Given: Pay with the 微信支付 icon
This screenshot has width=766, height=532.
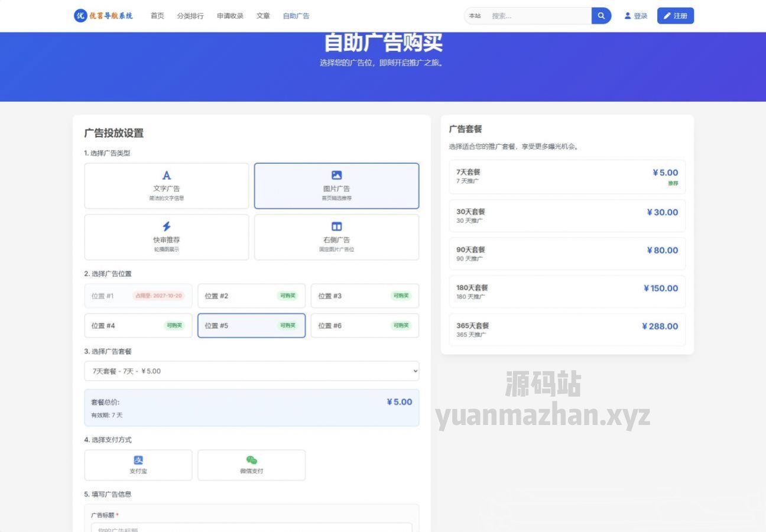Looking at the screenshot, I should (252, 460).
